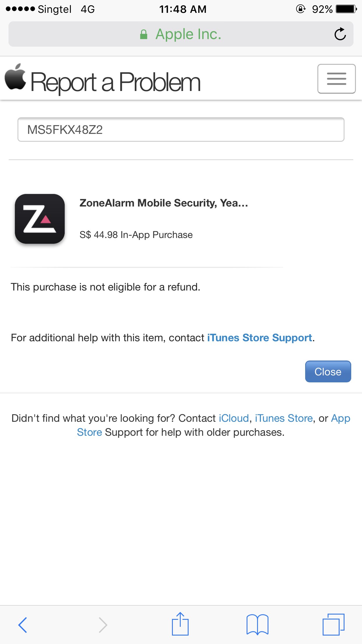This screenshot has height=644, width=362.
Task: Tap the battery indicator in status bar
Action: (x=346, y=9)
